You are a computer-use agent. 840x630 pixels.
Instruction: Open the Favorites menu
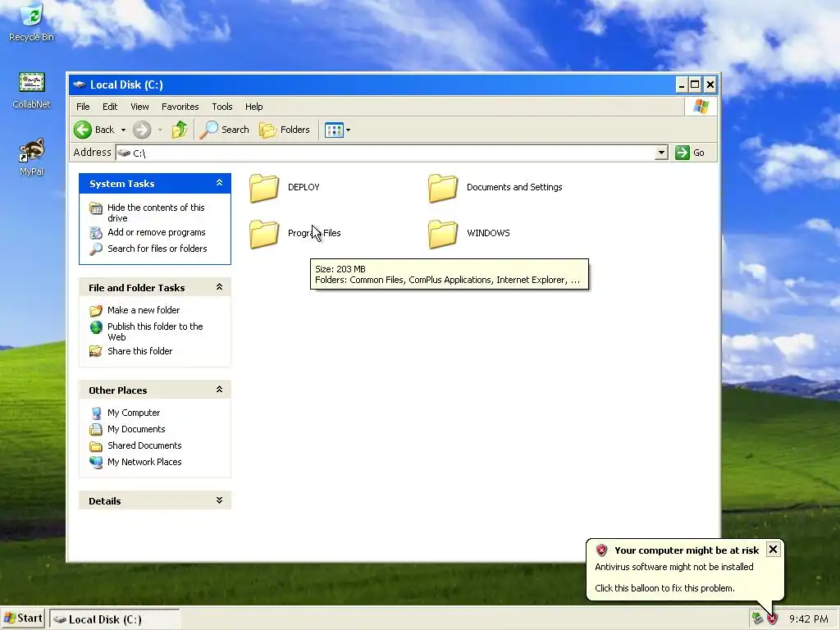click(180, 107)
